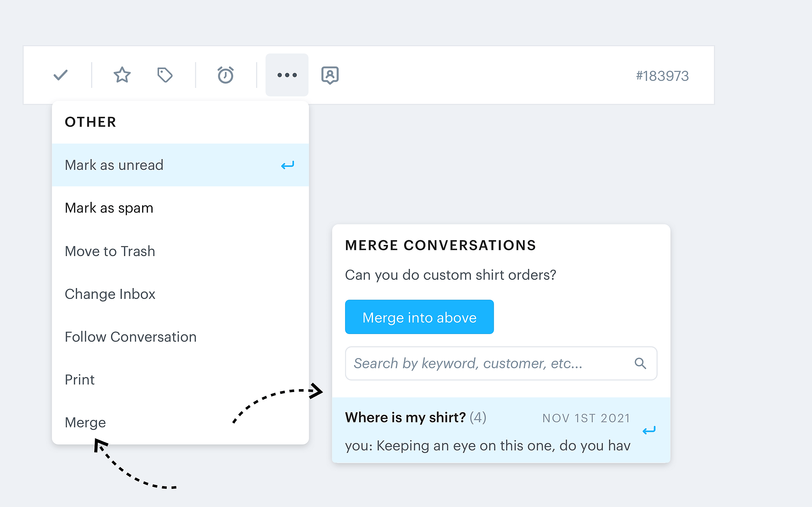Click enter arrow on Where is my shirt result
This screenshot has height=507, width=812.
(x=649, y=430)
